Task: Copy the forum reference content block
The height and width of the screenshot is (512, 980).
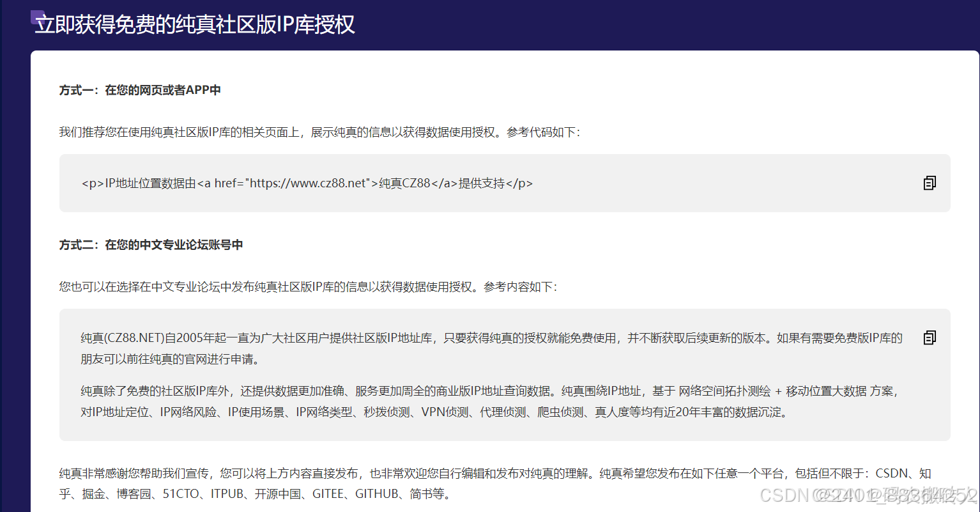Action: pyautogui.click(x=930, y=337)
